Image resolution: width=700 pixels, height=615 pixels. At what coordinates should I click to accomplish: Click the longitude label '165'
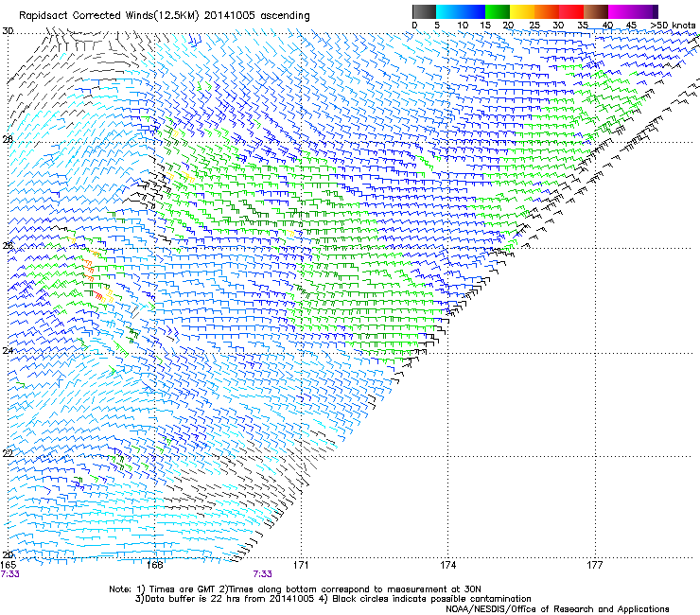(x=9, y=565)
